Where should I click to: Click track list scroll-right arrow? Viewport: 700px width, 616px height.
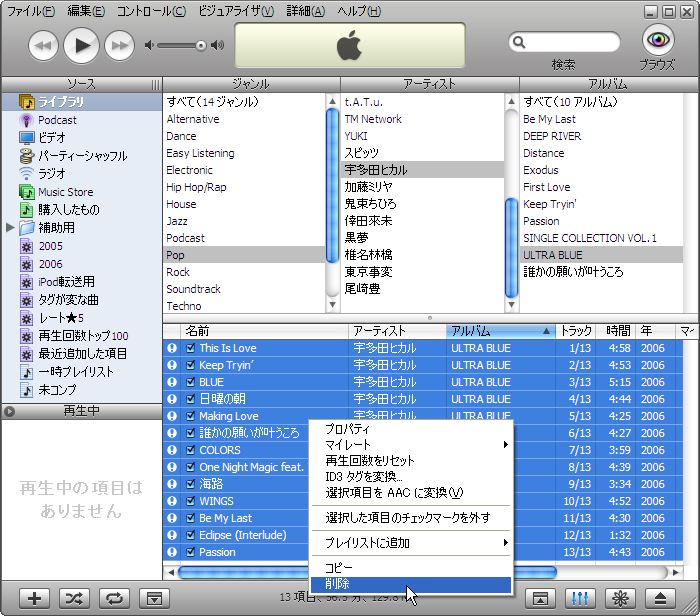[x=676, y=572]
